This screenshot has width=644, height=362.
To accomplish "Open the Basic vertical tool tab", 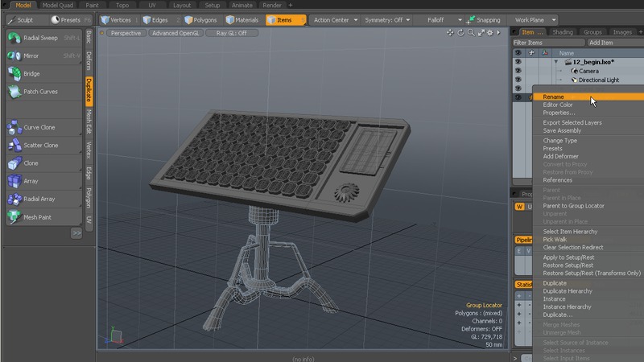I will pos(89,37).
